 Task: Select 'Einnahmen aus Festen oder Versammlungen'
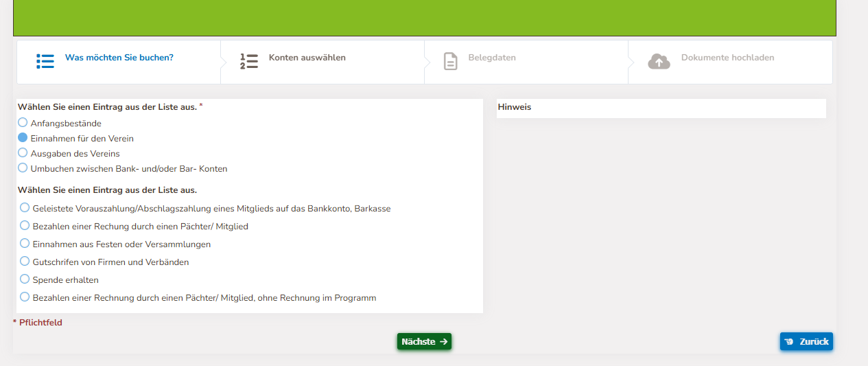25,244
